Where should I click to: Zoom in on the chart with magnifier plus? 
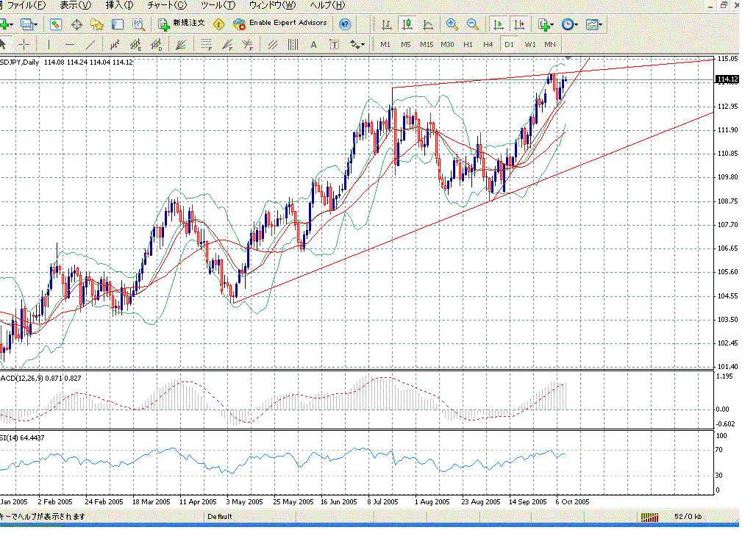pos(452,24)
